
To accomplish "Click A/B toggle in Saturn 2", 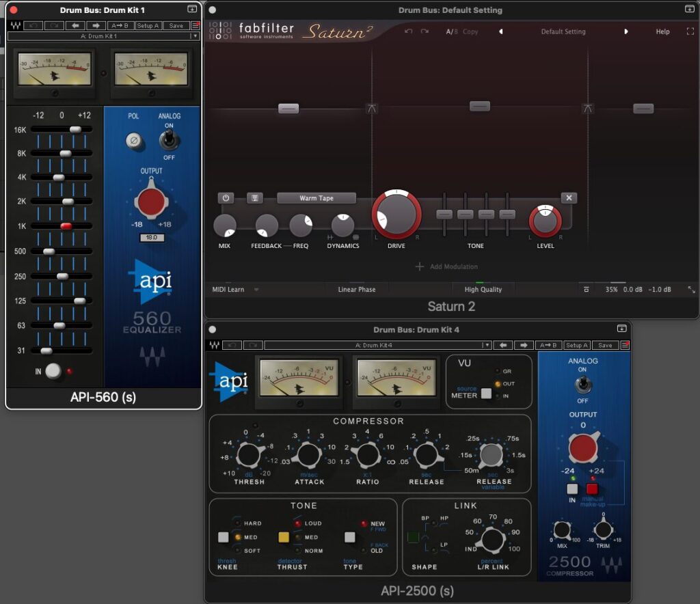I will (452, 31).
